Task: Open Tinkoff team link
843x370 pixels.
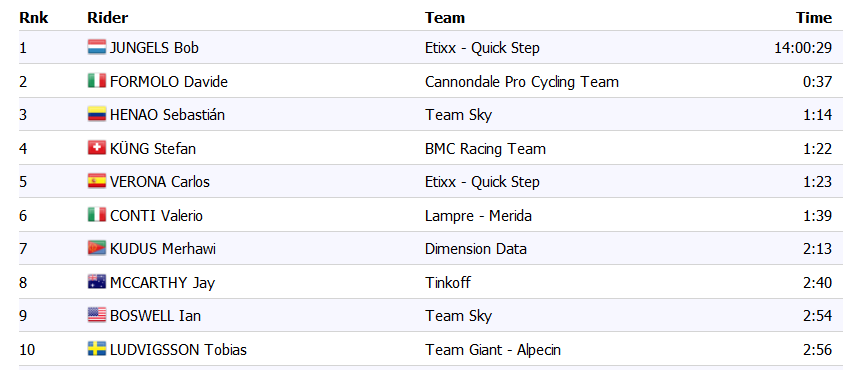Action: 448,282
